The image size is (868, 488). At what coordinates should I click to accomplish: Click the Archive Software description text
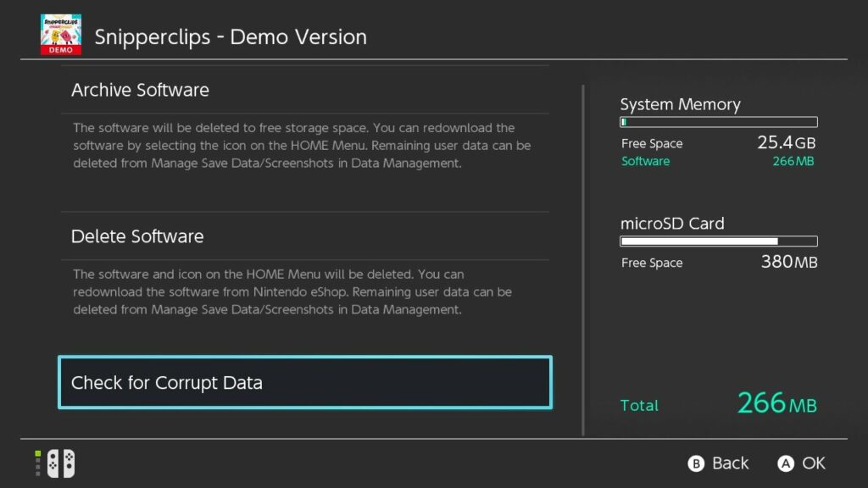click(303, 146)
